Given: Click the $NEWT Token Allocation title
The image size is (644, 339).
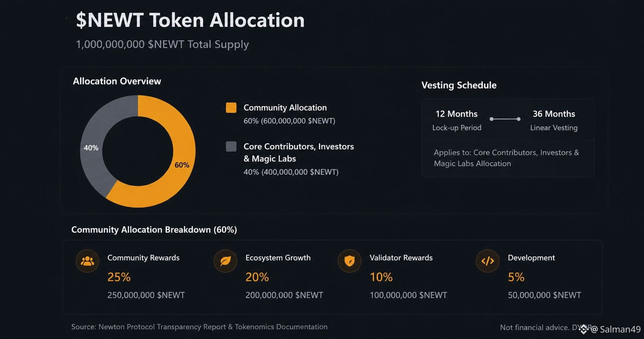Looking at the screenshot, I should (190, 20).
